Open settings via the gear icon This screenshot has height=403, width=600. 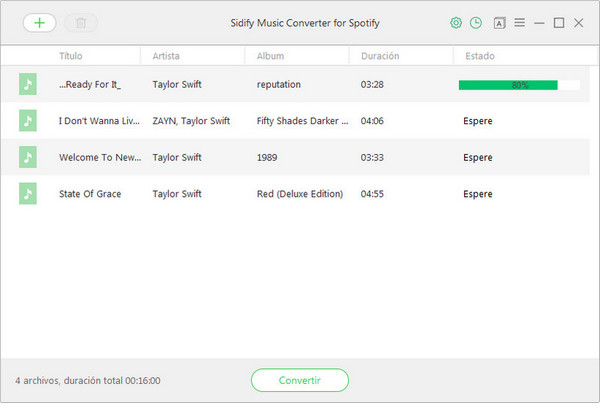click(456, 23)
